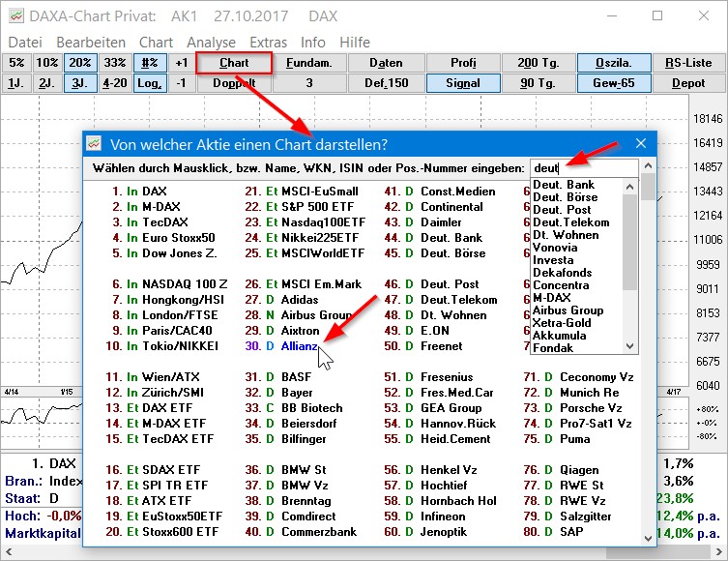This screenshot has width=728, height=561.
Task: Click the search input field containing 'deut'
Action: [583, 168]
